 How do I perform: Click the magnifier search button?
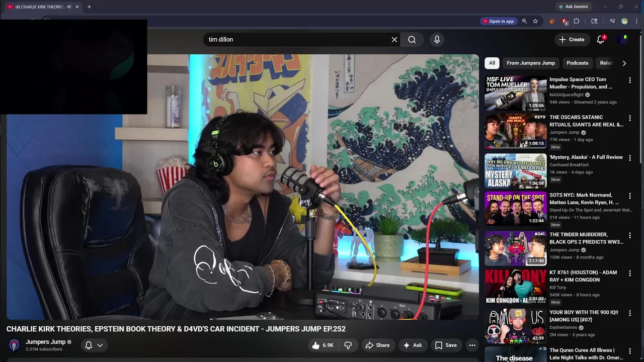[412, 40]
